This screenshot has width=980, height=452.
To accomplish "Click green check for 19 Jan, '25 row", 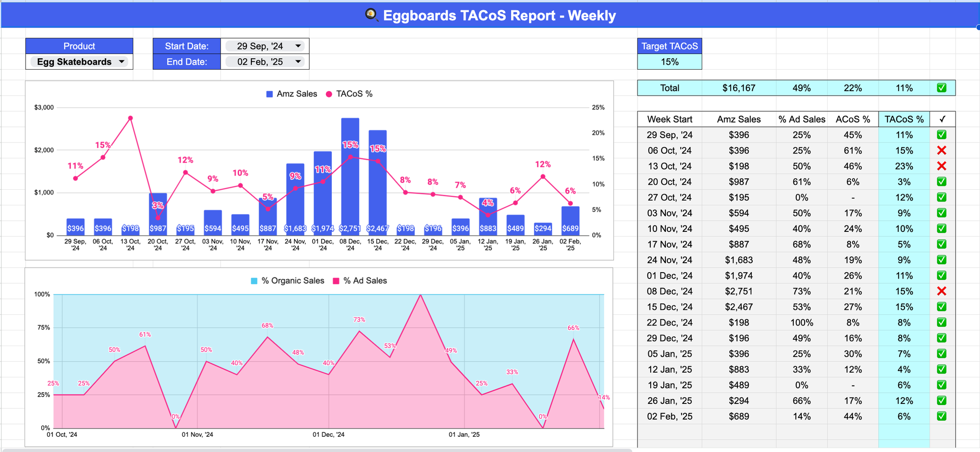I will click(941, 385).
